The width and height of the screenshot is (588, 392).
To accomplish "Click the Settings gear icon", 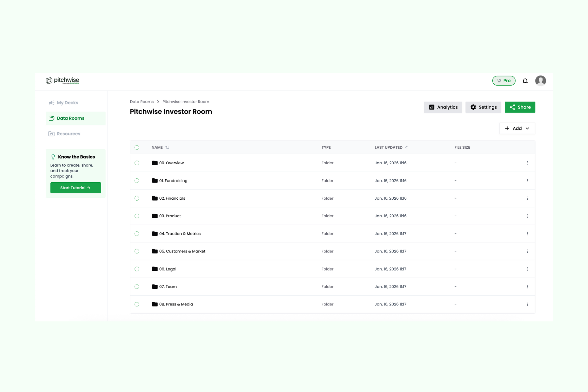I will [x=473, y=107].
